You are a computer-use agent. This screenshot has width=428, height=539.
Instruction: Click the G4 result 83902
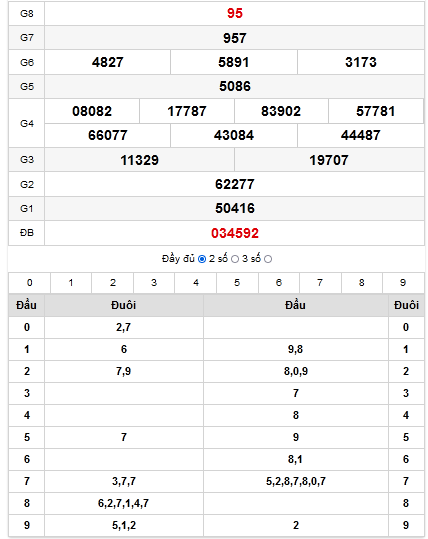[x=281, y=111]
